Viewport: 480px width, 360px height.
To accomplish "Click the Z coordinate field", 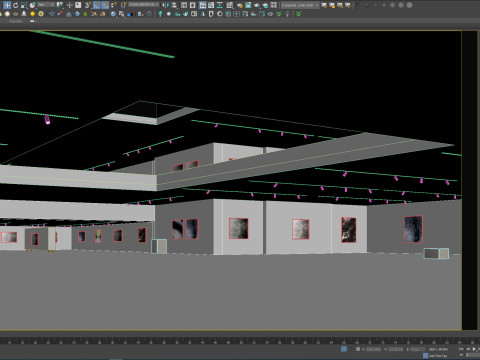I will (418, 349).
